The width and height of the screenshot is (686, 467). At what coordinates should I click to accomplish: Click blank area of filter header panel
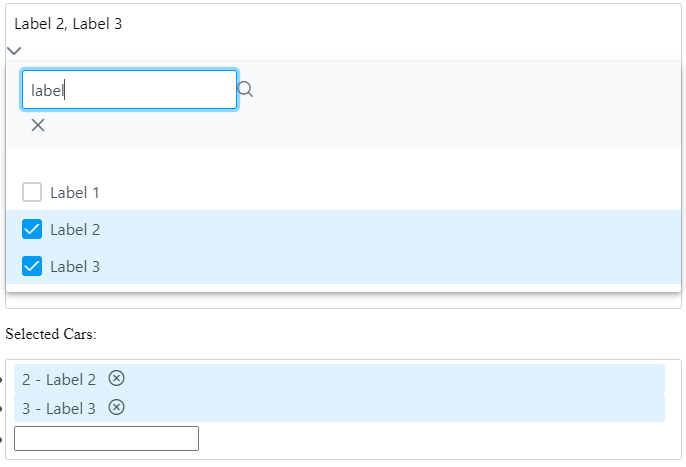coord(438,105)
